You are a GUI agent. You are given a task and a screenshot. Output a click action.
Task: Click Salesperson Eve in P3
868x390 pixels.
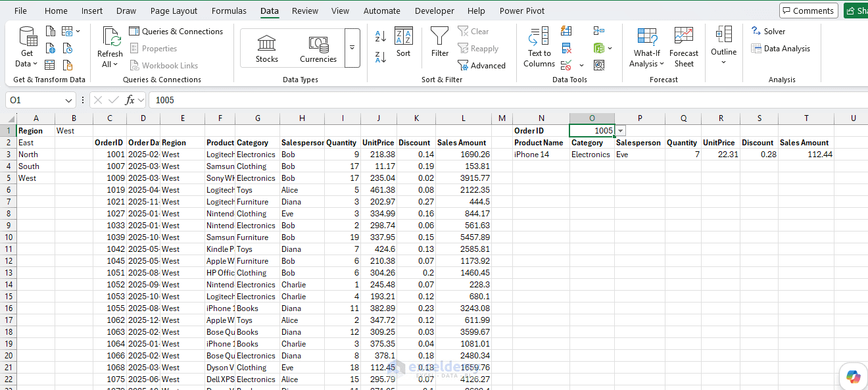pos(640,155)
